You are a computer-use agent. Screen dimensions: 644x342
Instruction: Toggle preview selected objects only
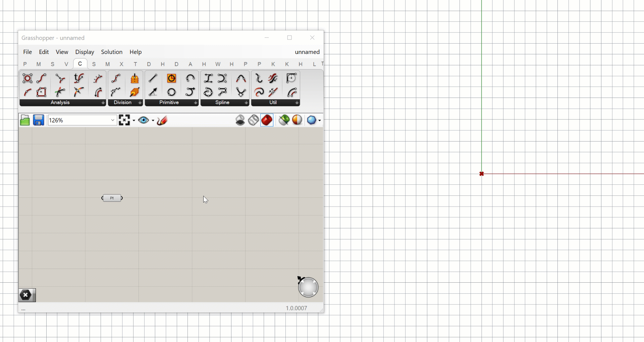tap(284, 120)
